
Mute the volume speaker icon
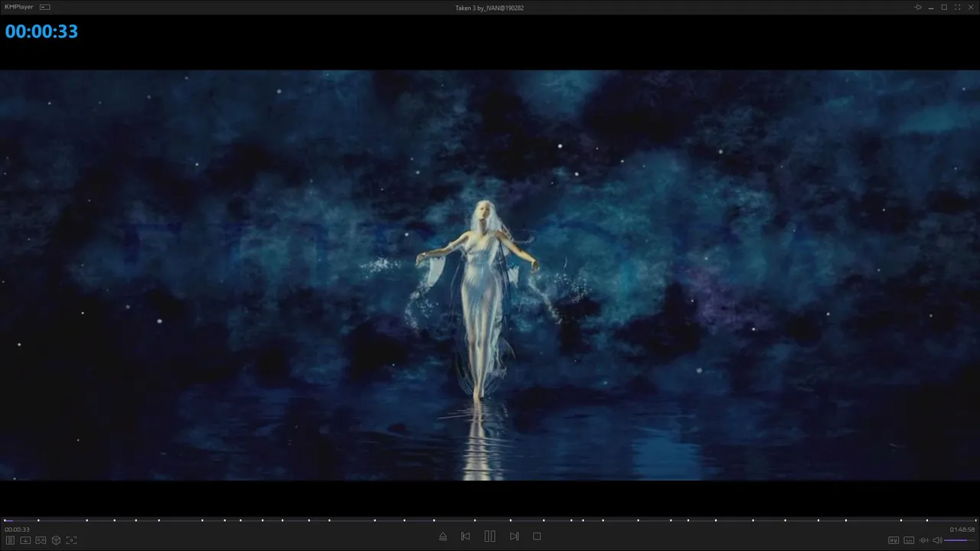tap(937, 540)
